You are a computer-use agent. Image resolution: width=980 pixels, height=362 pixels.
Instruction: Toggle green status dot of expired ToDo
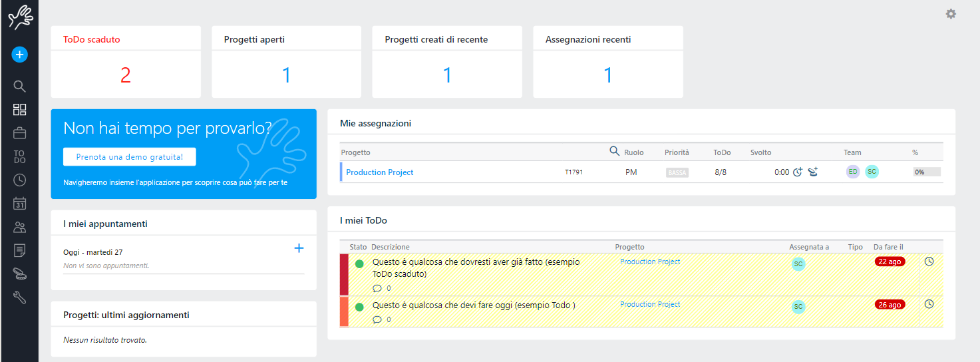[x=359, y=264]
